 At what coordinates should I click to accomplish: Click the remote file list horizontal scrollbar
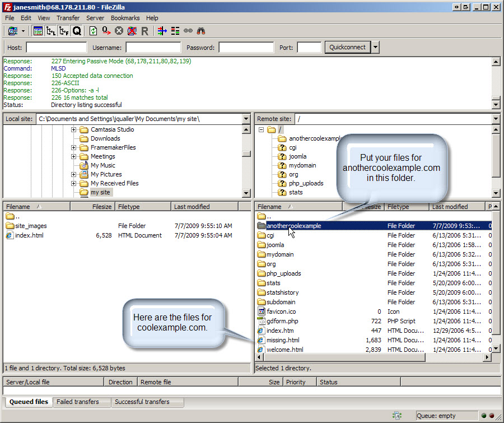344,357
